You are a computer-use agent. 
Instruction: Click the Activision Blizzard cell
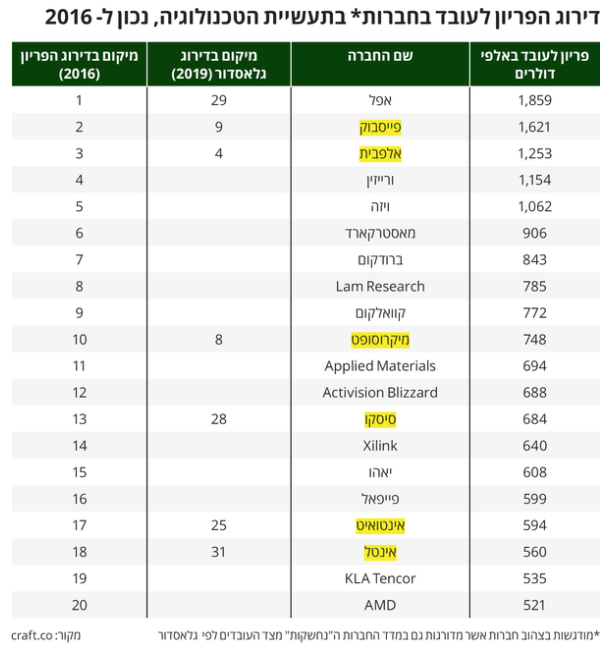tap(380, 393)
